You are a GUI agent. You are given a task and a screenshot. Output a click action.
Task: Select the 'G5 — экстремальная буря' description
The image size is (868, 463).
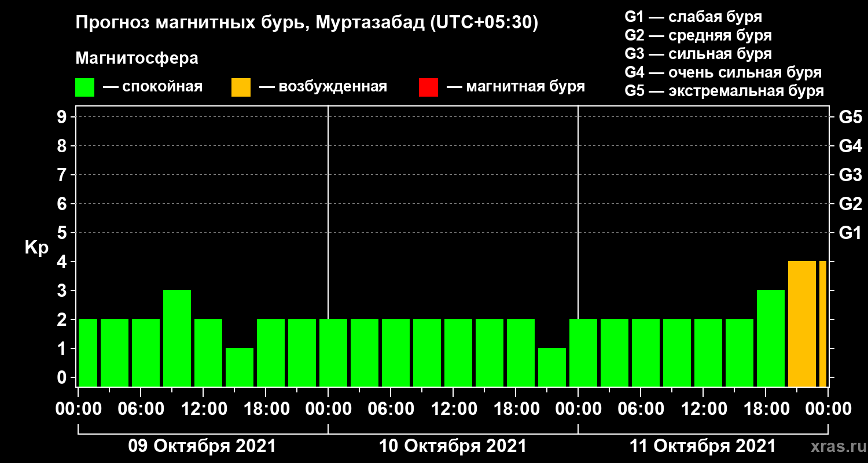[724, 91]
